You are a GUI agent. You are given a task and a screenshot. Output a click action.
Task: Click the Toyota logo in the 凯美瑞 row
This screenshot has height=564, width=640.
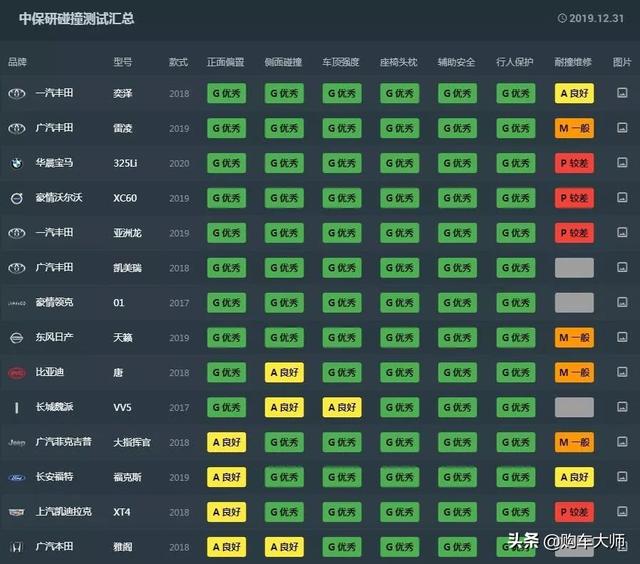click(x=17, y=268)
